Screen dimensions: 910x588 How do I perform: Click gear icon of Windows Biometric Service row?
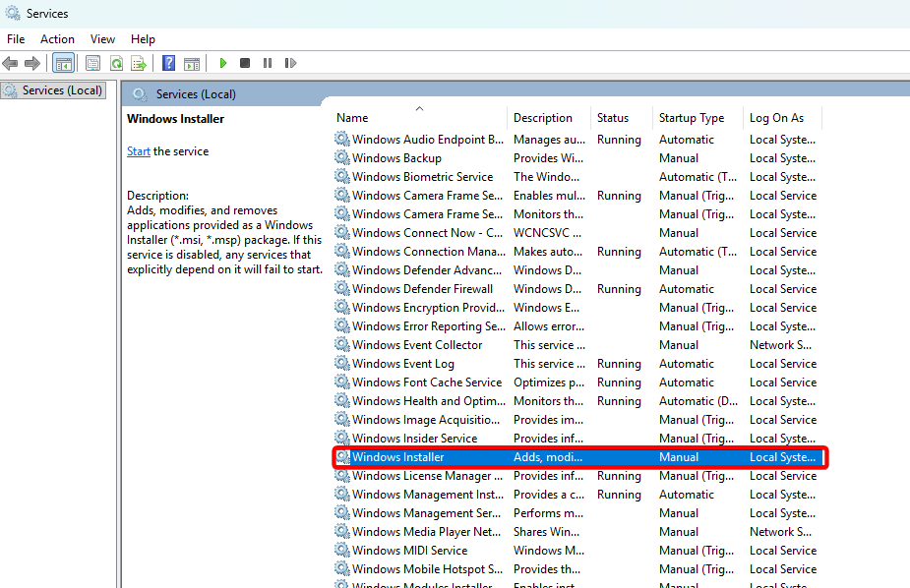(342, 176)
